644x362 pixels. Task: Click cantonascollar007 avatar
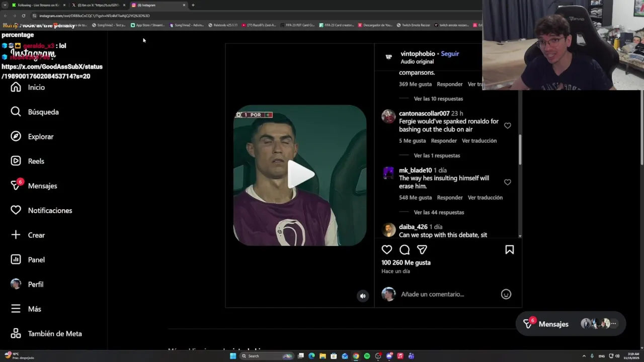click(388, 117)
